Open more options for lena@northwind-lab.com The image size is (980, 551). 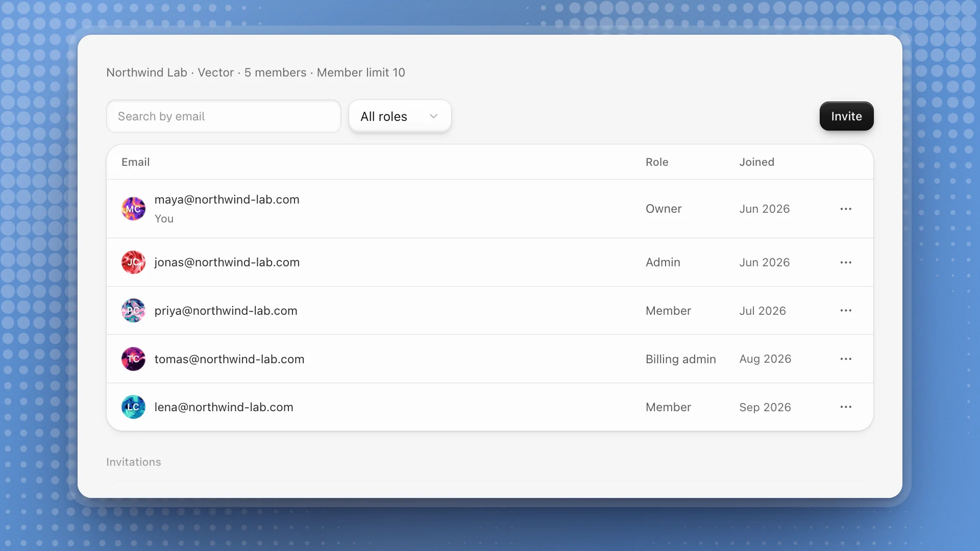846,407
